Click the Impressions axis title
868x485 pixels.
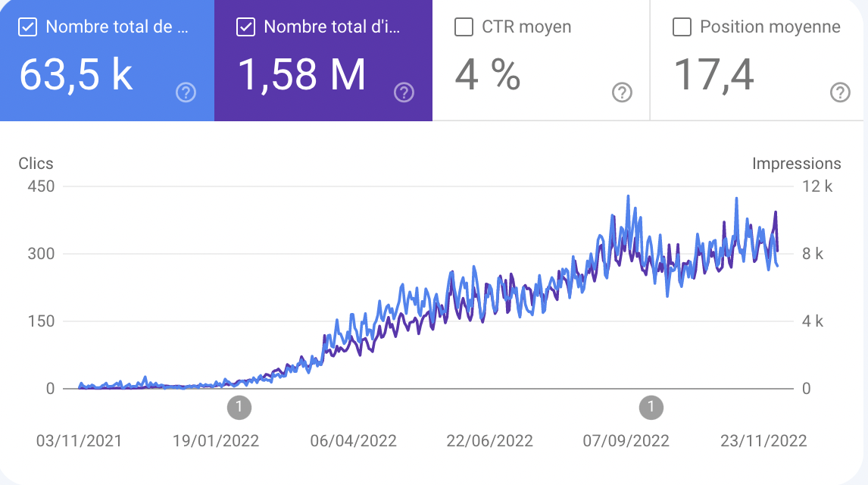click(x=796, y=164)
